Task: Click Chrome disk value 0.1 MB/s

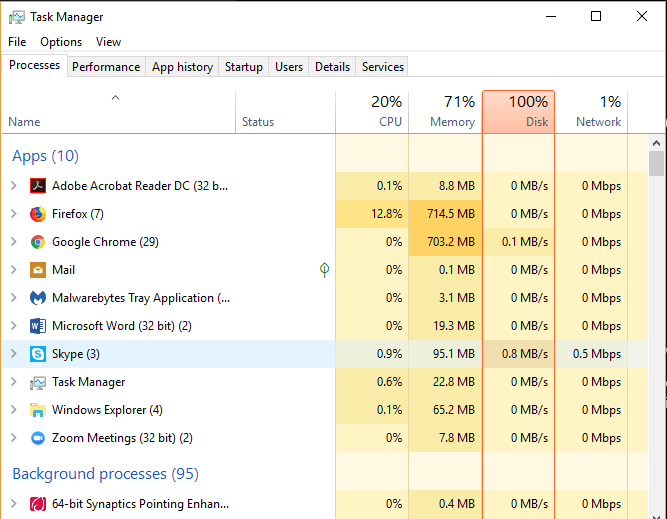Action: click(525, 242)
